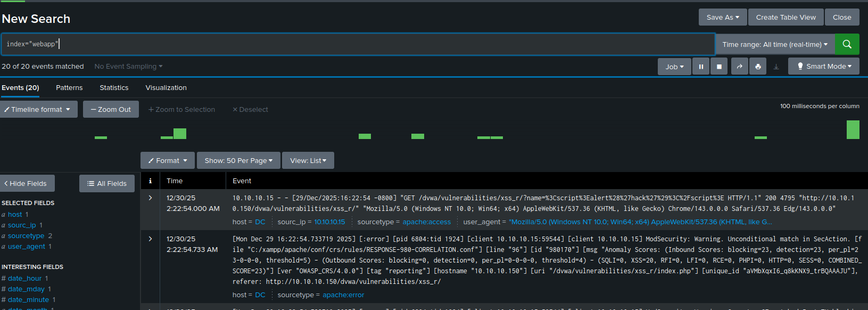This screenshot has width=868, height=310.
Task: Switch to the Events (20) tab
Action: 20,88
